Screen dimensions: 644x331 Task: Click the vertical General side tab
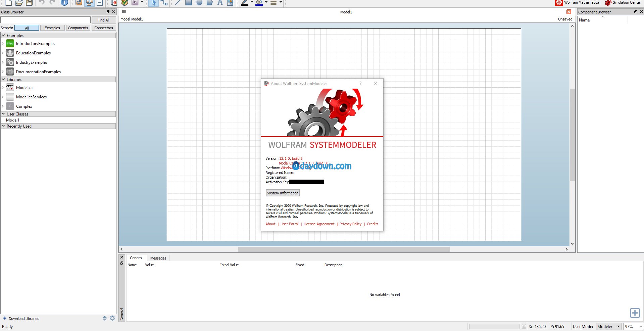click(122, 314)
